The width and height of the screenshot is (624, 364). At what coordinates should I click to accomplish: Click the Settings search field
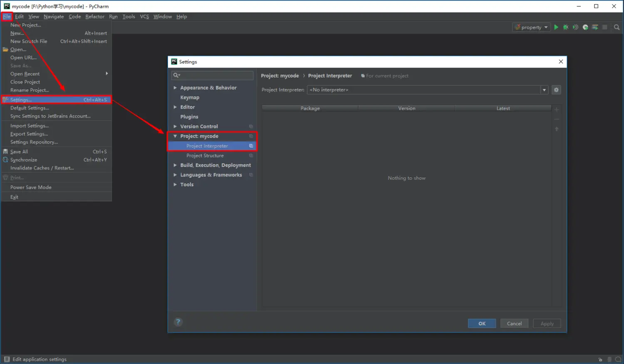212,75
